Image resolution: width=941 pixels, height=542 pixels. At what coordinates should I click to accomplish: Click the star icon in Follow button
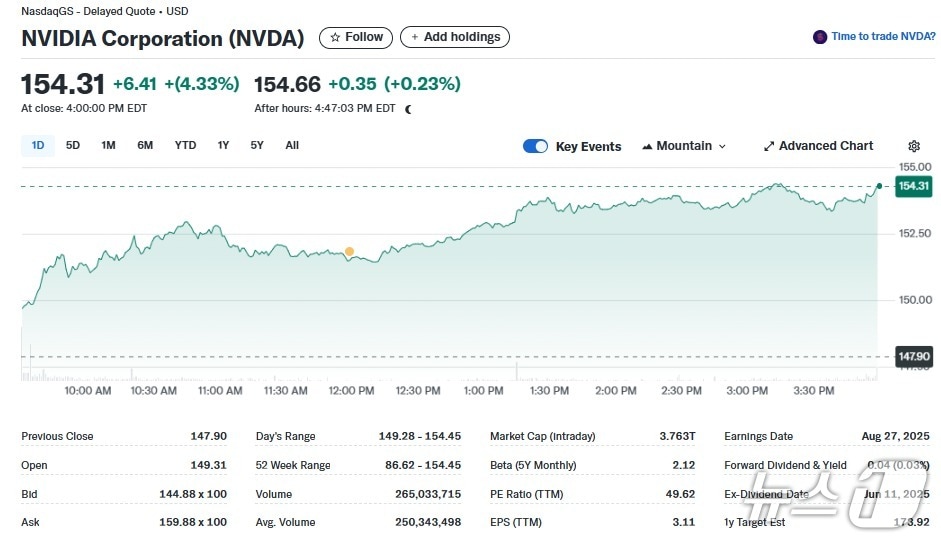tap(335, 37)
